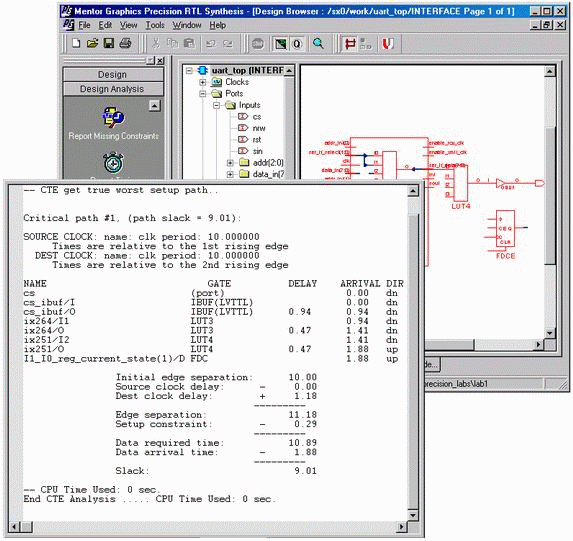
Task: Collapse the uart_top tree root
Action: click(x=189, y=70)
